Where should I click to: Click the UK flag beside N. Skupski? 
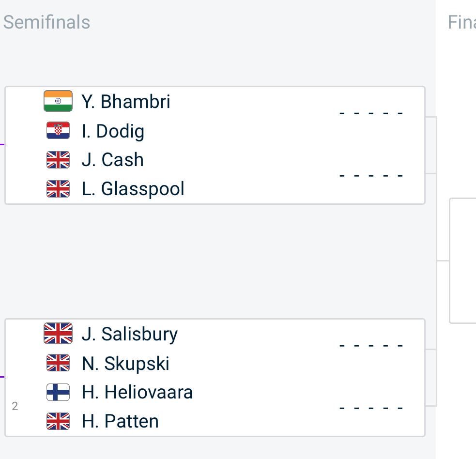(x=58, y=363)
